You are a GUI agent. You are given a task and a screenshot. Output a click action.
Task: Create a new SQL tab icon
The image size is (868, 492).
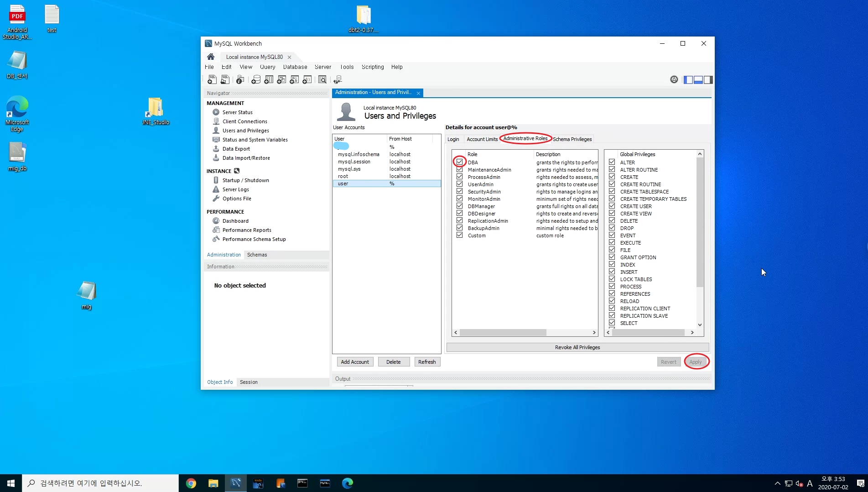(x=212, y=79)
